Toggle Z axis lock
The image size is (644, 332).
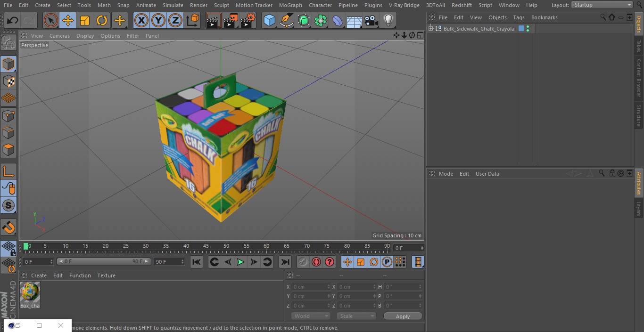(175, 20)
